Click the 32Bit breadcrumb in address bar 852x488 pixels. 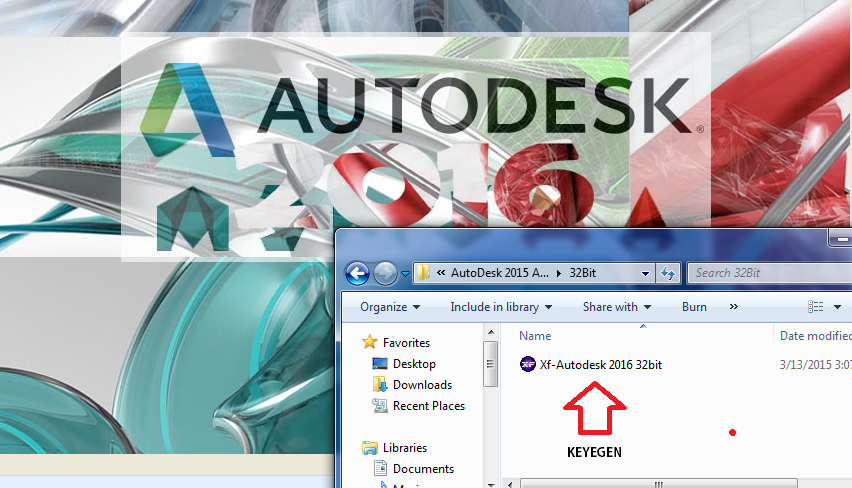582,273
